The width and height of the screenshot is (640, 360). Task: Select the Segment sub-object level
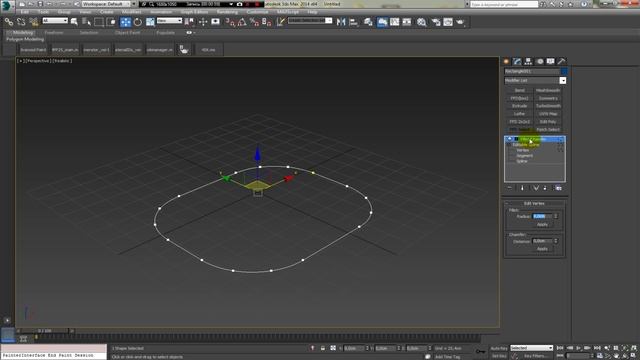pos(524,156)
